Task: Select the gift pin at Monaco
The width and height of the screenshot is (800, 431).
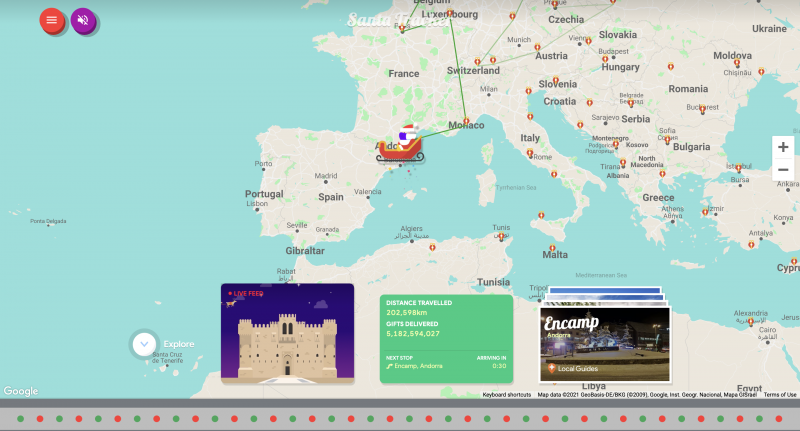Action: coord(466,121)
